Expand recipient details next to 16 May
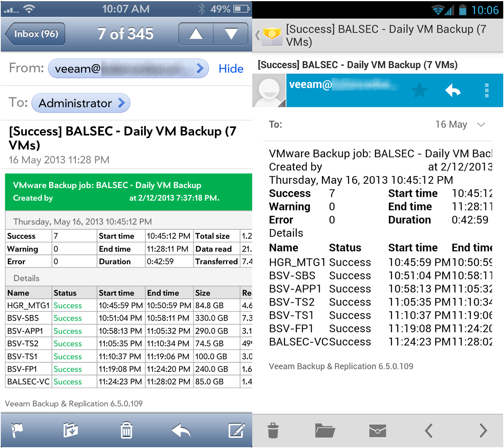The image size is (504, 448). coord(481,124)
